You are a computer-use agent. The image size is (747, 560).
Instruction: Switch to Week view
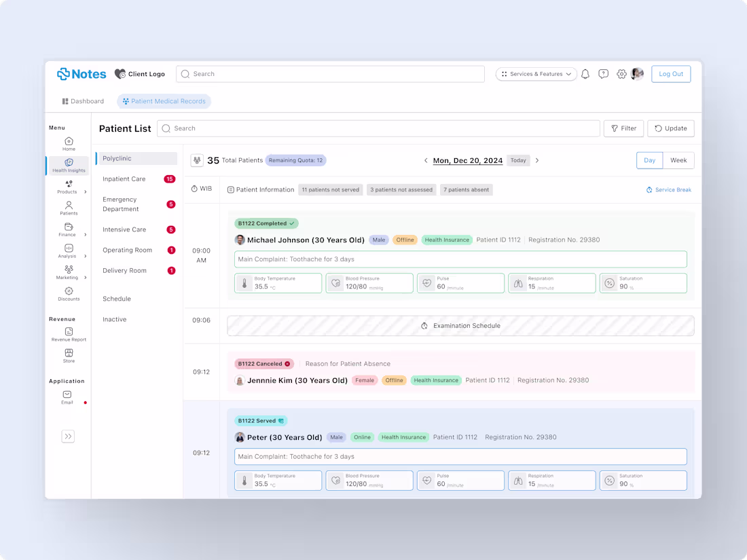tap(678, 160)
